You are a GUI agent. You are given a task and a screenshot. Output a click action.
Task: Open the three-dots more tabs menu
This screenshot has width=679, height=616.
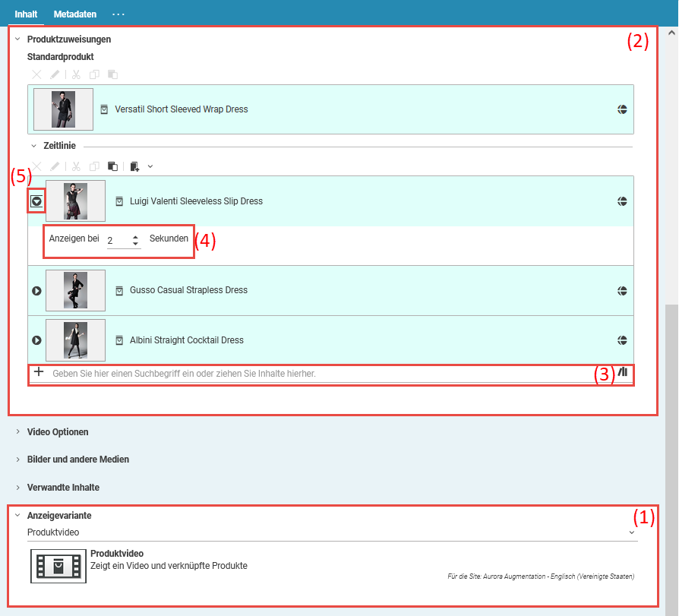(x=118, y=14)
